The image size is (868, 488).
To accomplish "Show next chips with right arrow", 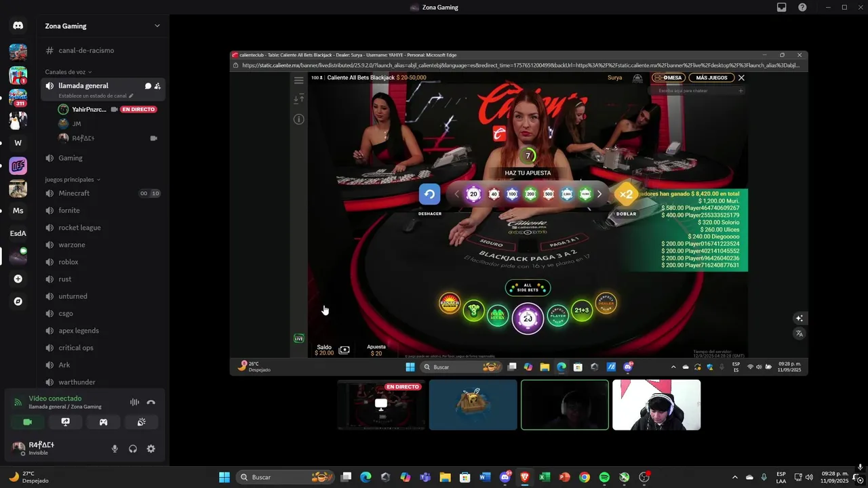I will (x=599, y=195).
